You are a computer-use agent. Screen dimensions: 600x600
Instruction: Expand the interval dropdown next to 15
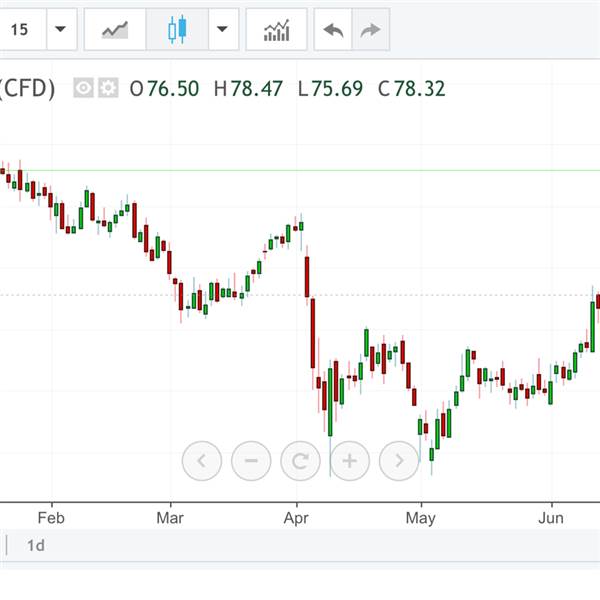click(x=61, y=29)
